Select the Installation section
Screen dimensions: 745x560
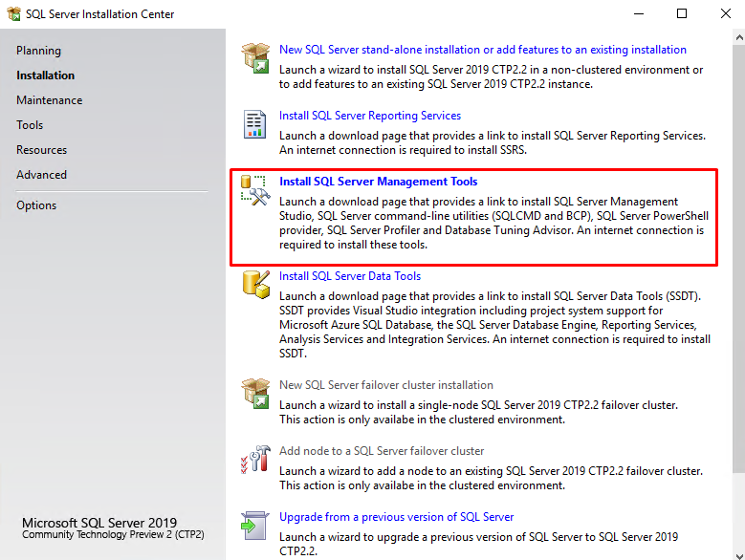[45, 75]
